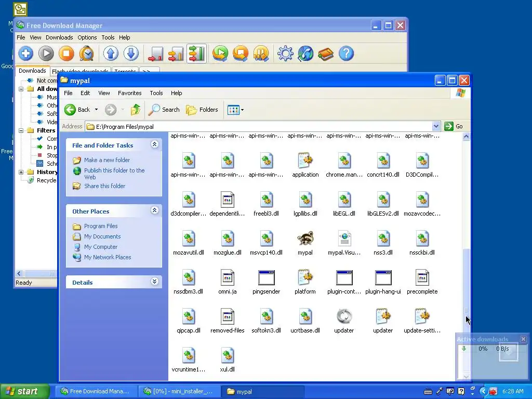Switch to mini_installer download taskbar item
This screenshot has width=532, height=399.
[x=179, y=392]
